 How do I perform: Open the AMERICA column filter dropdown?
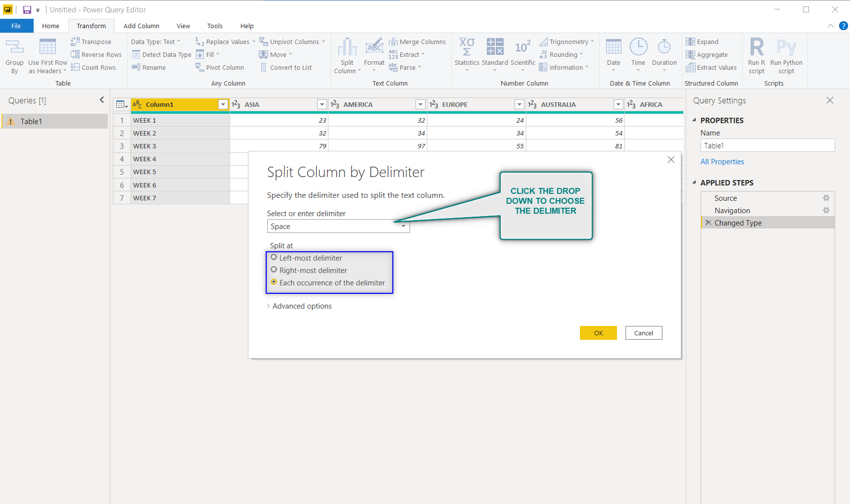(x=421, y=104)
